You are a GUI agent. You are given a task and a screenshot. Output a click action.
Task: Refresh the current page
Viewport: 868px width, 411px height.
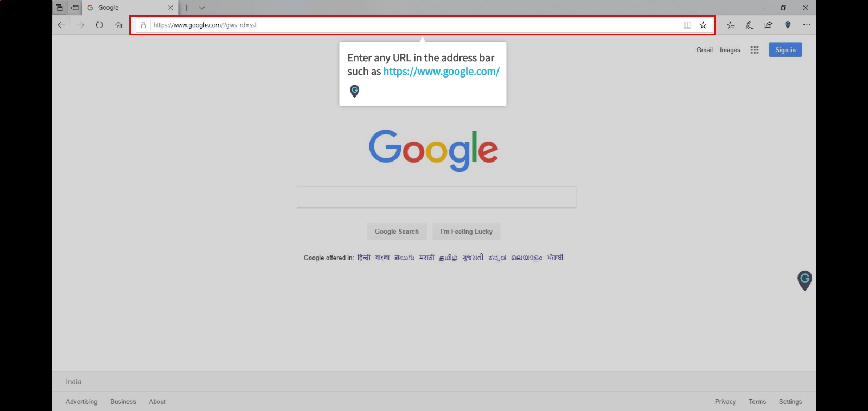(x=99, y=25)
